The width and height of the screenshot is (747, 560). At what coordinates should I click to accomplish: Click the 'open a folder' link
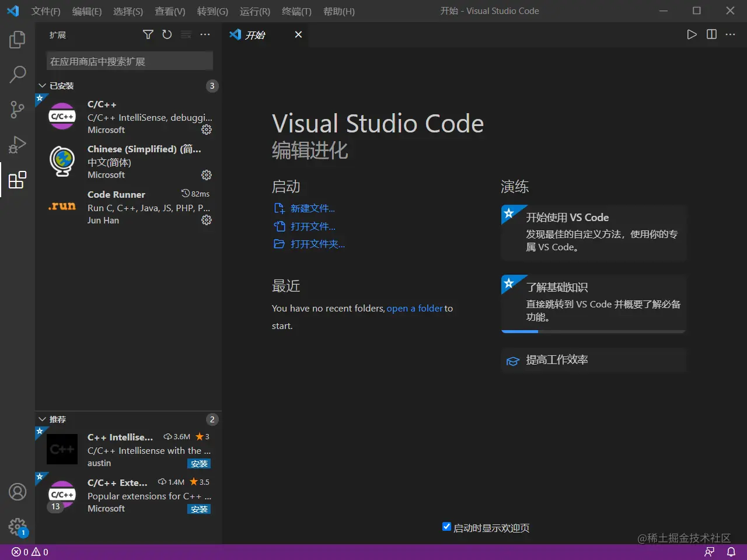414,308
